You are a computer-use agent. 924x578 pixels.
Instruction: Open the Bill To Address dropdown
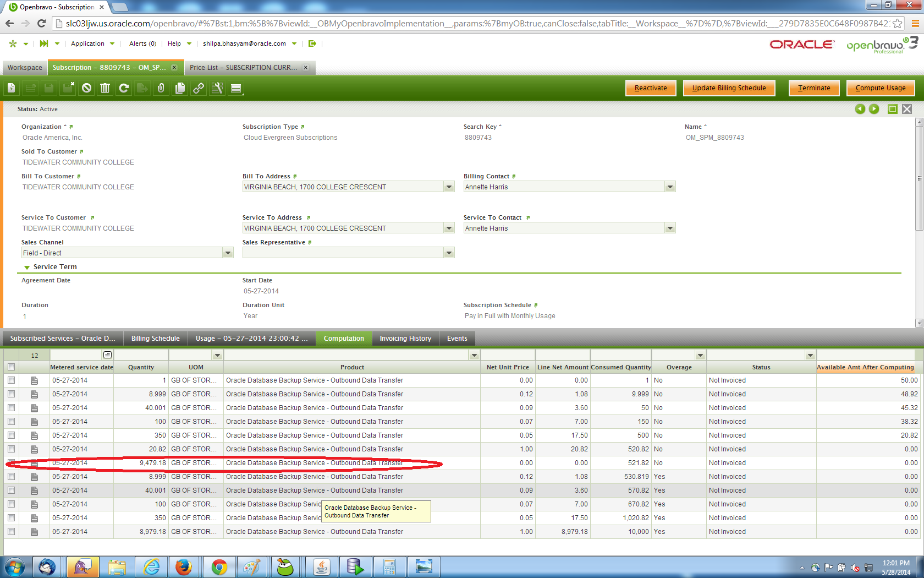[x=449, y=187]
